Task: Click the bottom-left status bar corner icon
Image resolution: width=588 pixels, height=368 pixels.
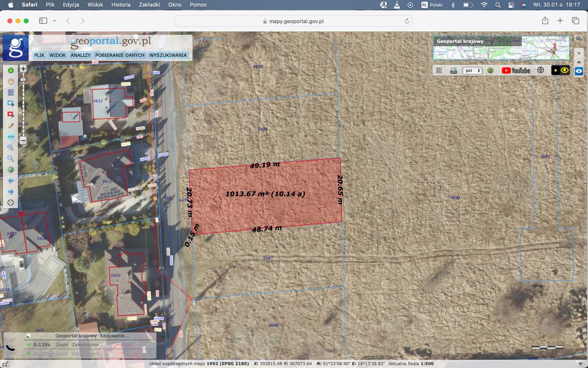Action: pos(5,364)
